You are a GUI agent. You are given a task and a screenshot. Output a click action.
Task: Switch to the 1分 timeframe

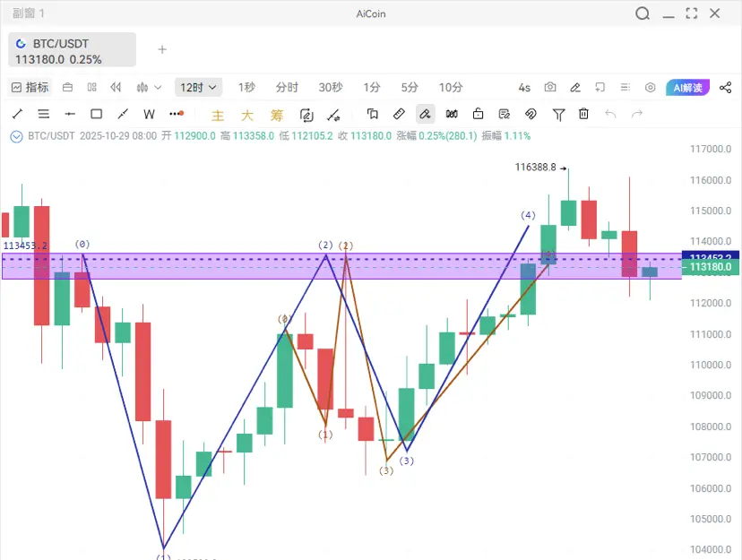[372, 88]
